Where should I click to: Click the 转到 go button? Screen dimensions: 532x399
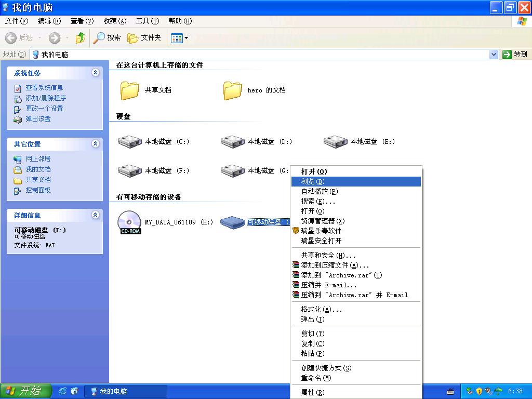515,54
